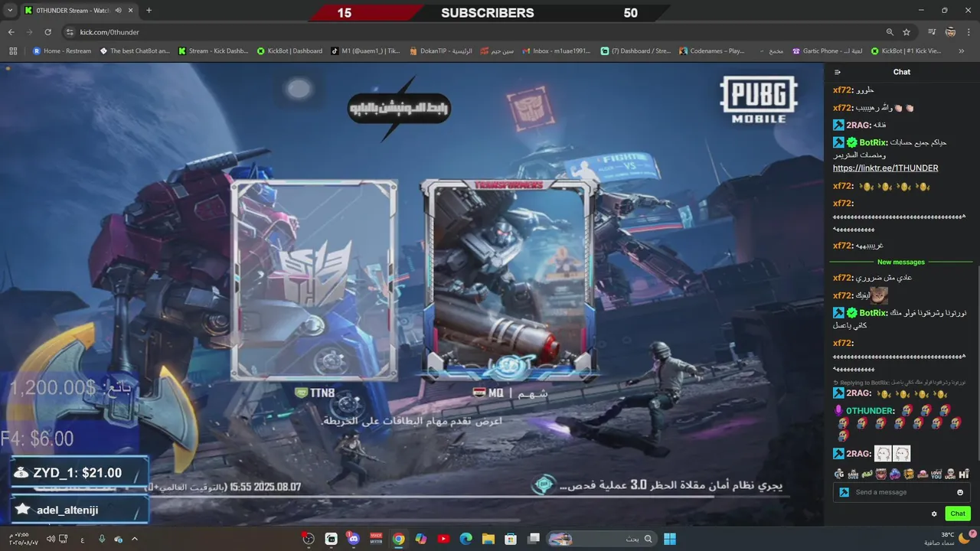980x551 pixels.
Task: Click the 0THUNDER username in chat
Action: pos(871,411)
